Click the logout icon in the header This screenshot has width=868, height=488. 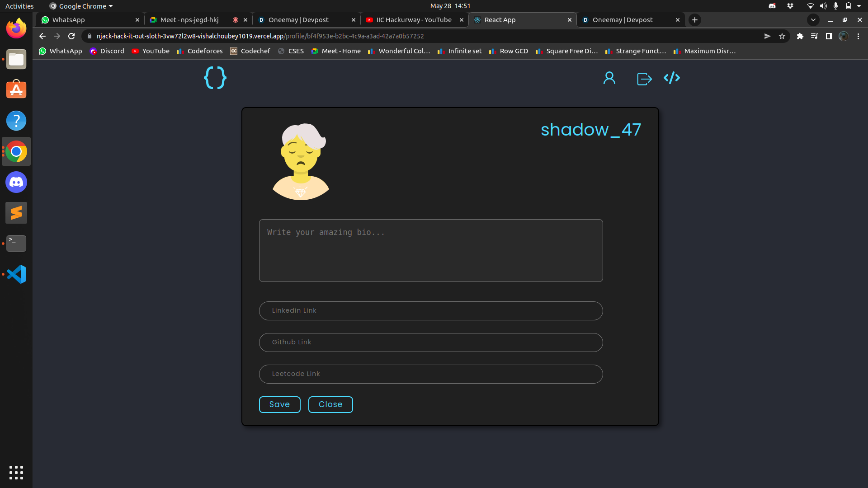[644, 78]
